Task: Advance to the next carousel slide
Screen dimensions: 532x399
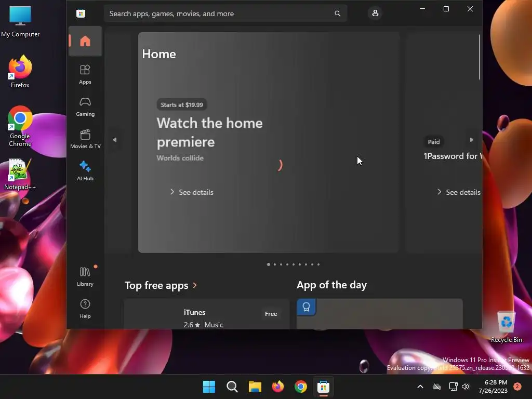Action: pyautogui.click(x=471, y=140)
